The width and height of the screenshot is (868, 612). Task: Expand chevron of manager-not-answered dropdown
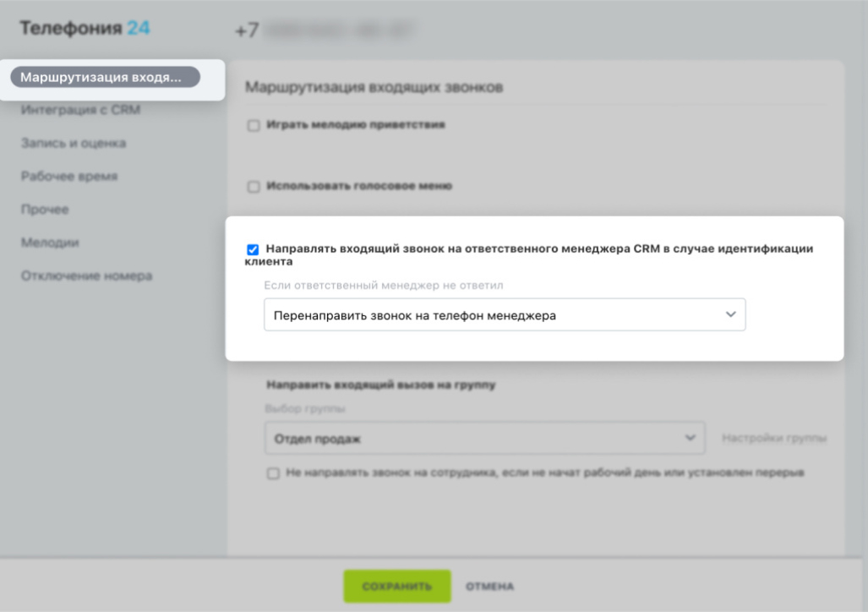click(x=731, y=314)
